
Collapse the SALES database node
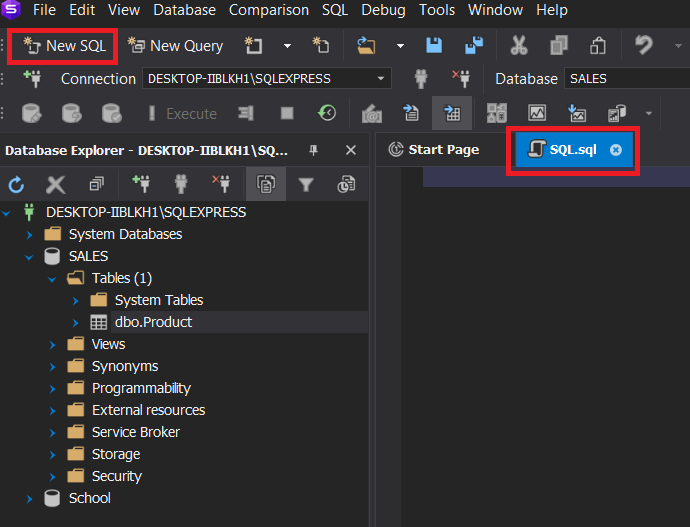click(x=29, y=257)
